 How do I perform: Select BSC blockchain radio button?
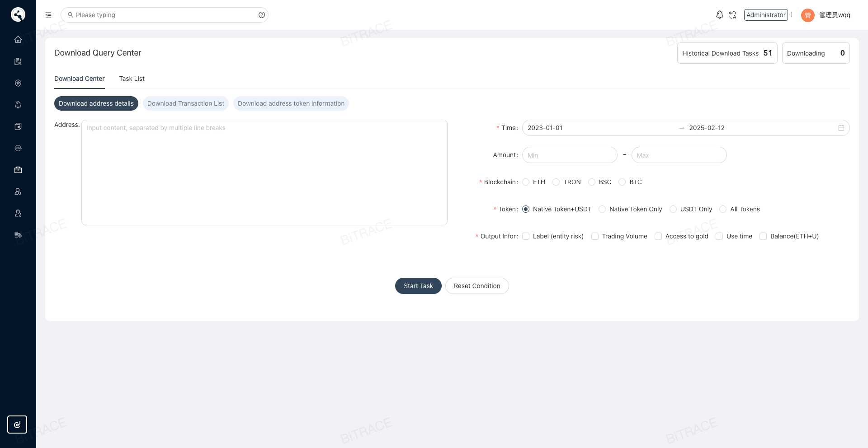click(592, 182)
